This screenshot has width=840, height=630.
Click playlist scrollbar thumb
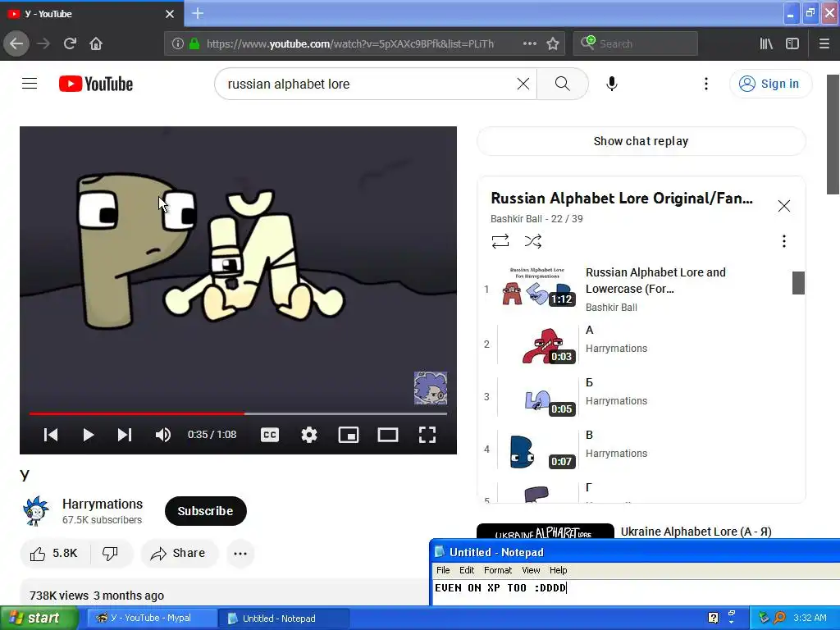[798, 283]
